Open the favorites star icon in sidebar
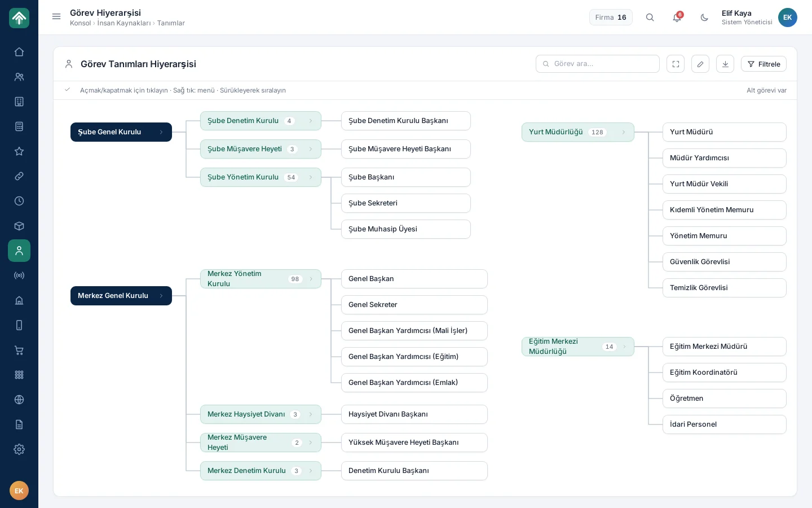The image size is (812, 508). 19,151
